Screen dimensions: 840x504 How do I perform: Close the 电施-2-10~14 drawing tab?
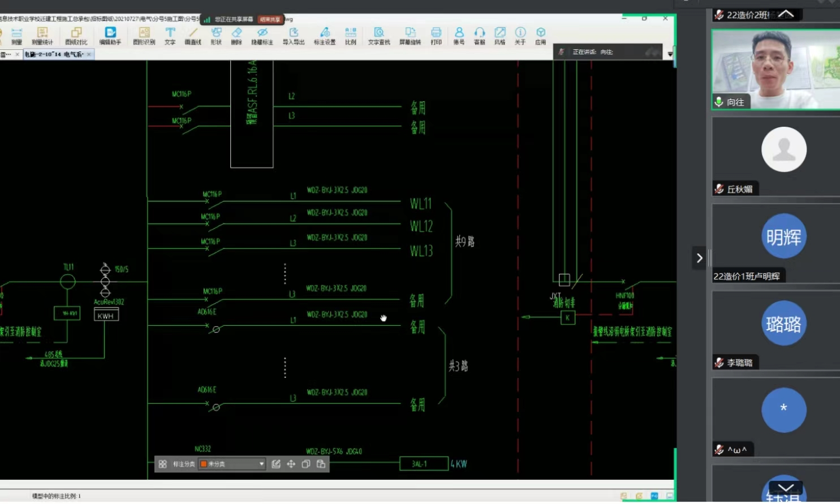(89, 54)
